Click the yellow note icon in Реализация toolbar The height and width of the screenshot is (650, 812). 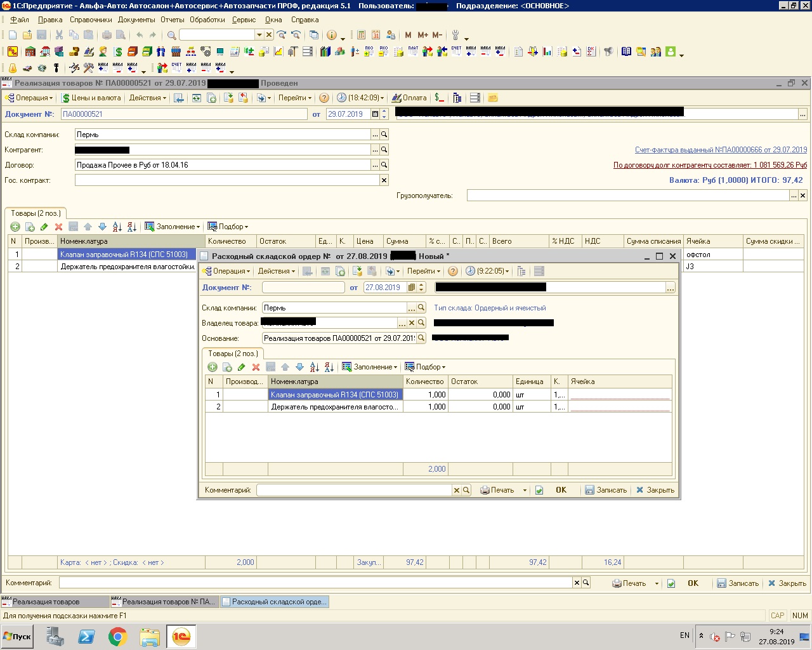[493, 98]
